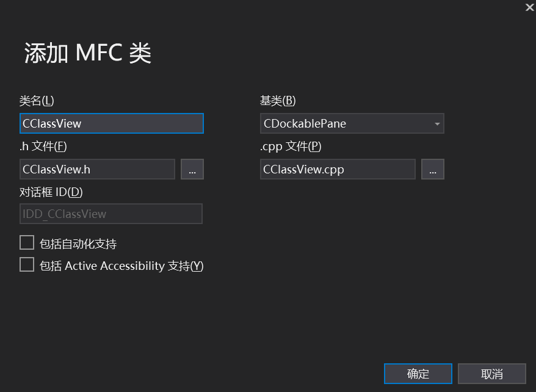The width and height of the screenshot is (536, 392).
Task: Focus the .cpp 文件 field showing CClassView.cpp
Action: click(338, 169)
